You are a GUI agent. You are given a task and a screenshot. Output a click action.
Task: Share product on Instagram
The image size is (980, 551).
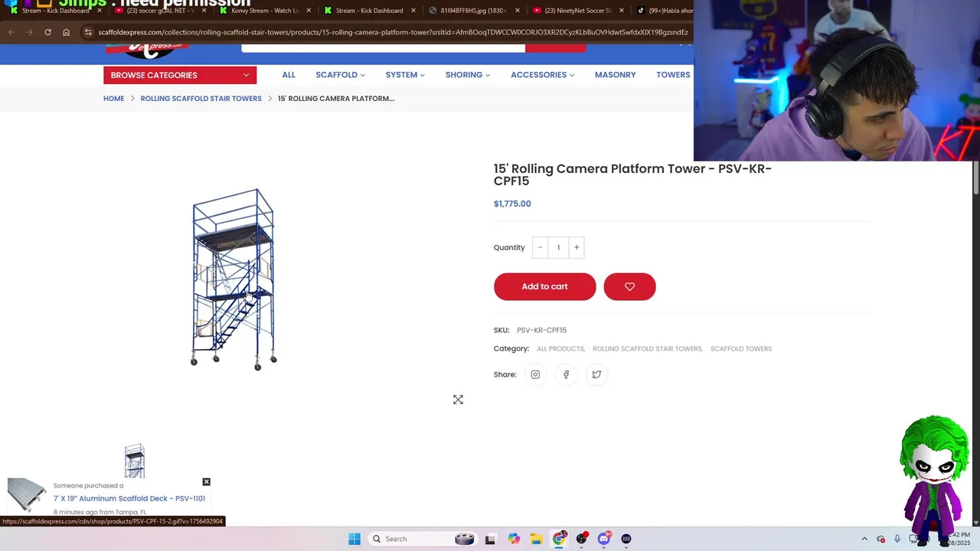tap(535, 374)
